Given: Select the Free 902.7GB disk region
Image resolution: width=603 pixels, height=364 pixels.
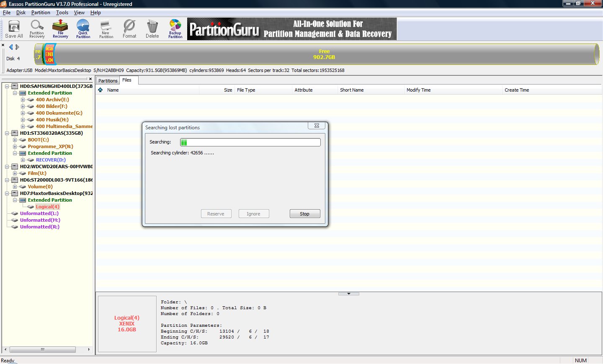Looking at the screenshot, I should point(324,54).
